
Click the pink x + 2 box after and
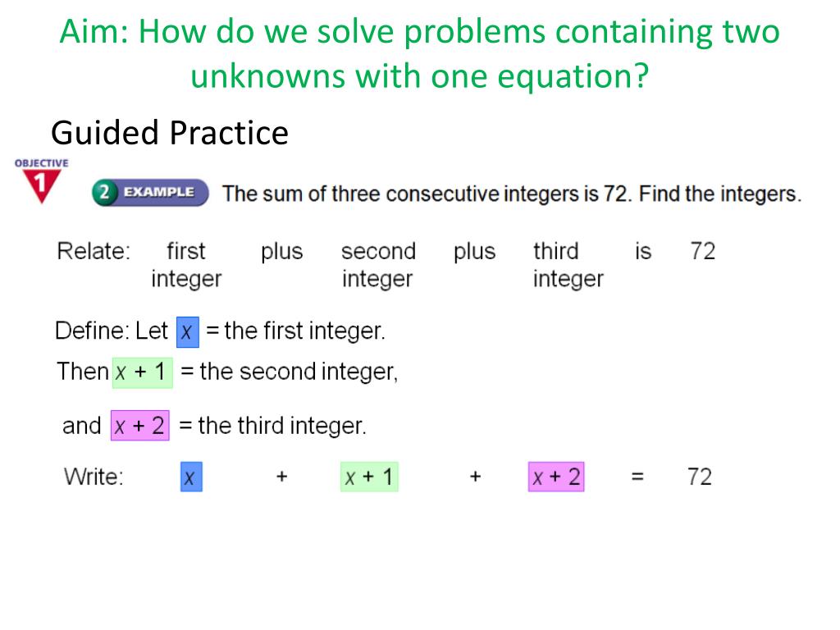tap(140, 426)
